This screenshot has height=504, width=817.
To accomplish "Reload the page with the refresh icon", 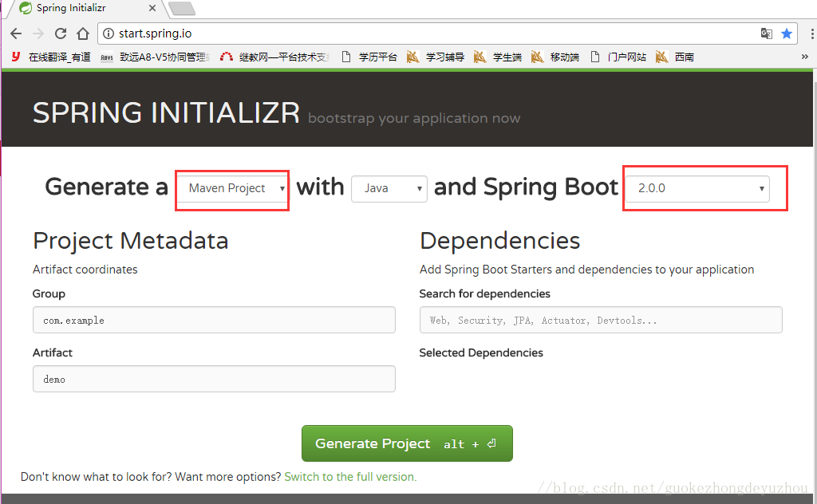I will coord(61,33).
